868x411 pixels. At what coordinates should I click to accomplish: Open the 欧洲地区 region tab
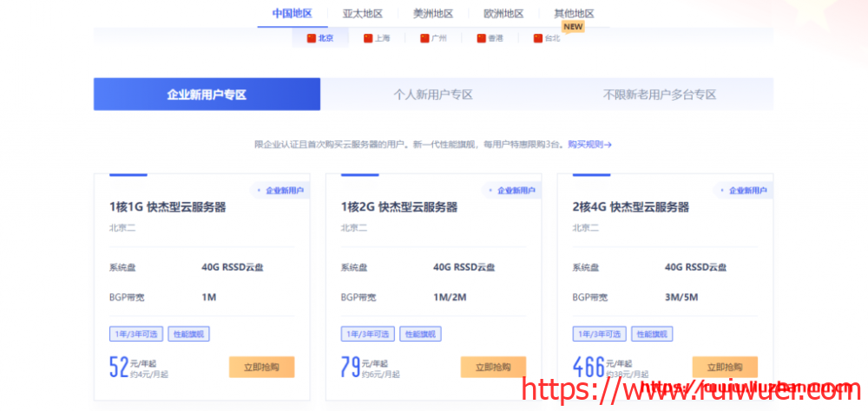[503, 13]
